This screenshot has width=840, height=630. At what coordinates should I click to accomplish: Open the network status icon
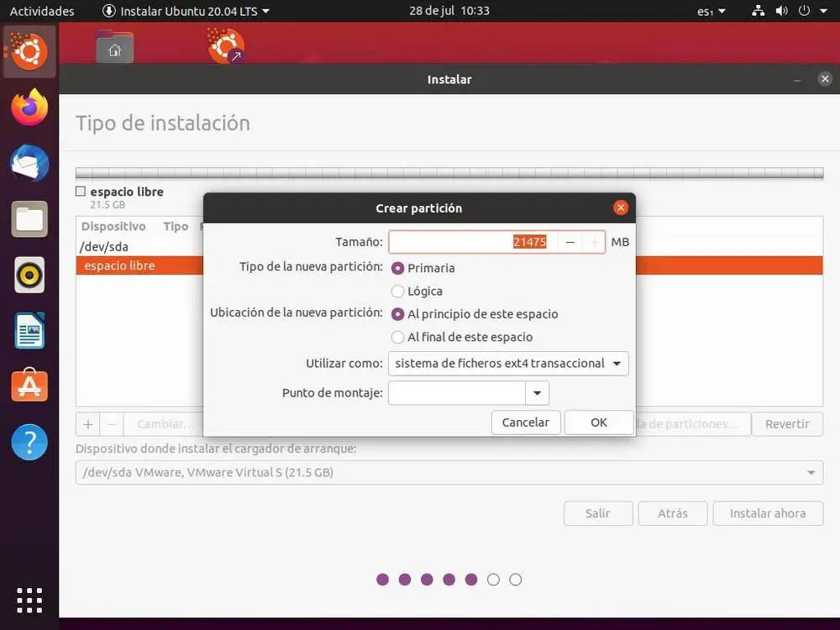pyautogui.click(x=758, y=11)
